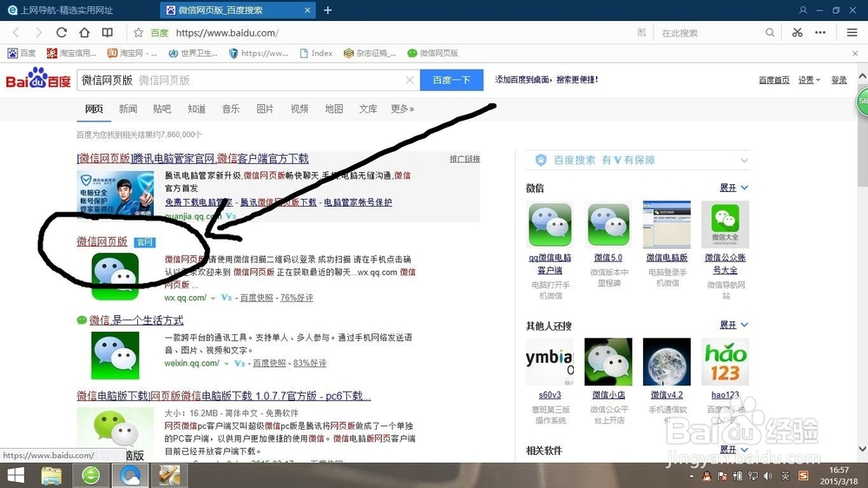Click the Baidu logo
This screenshot has height=488, width=868.
38,79
